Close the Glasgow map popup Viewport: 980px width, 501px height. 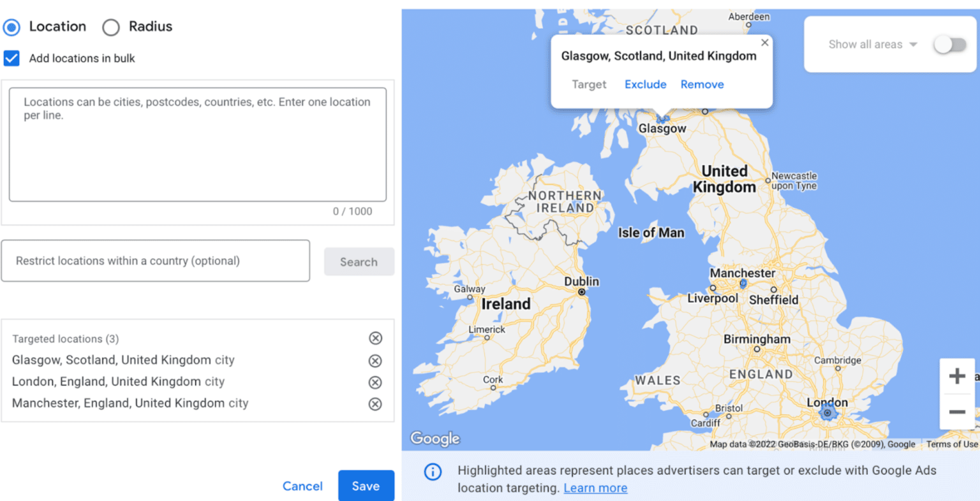pos(764,42)
